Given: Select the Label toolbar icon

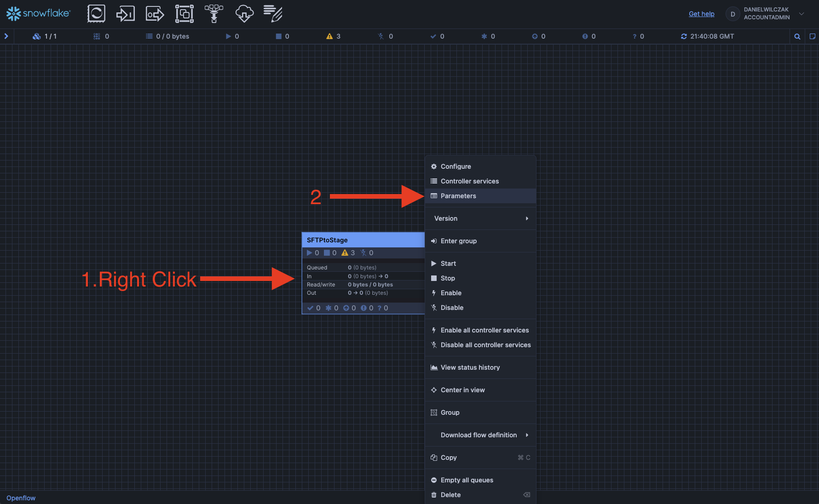Looking at the screenshot, I should tap(273, 14).
